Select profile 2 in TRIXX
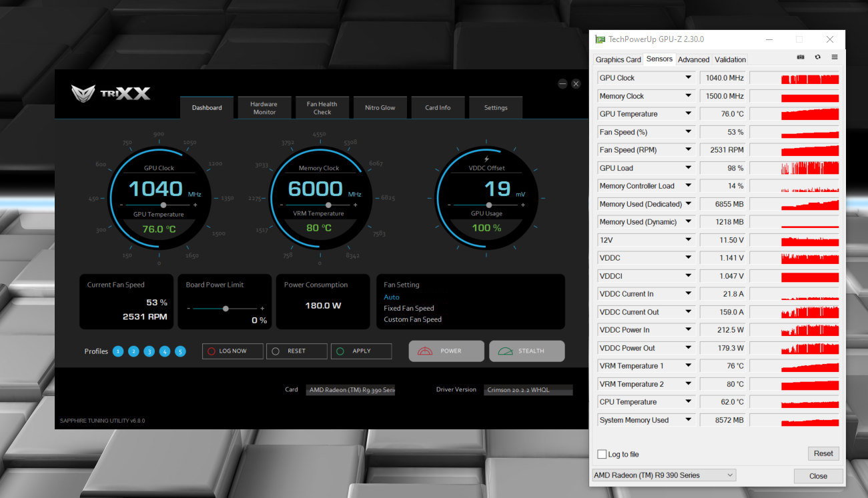 tap(133, 351)
